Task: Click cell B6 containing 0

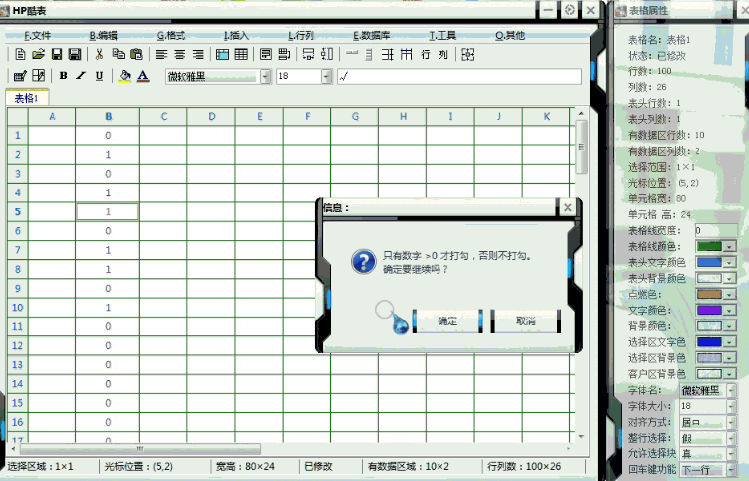Action: point(108,231)
